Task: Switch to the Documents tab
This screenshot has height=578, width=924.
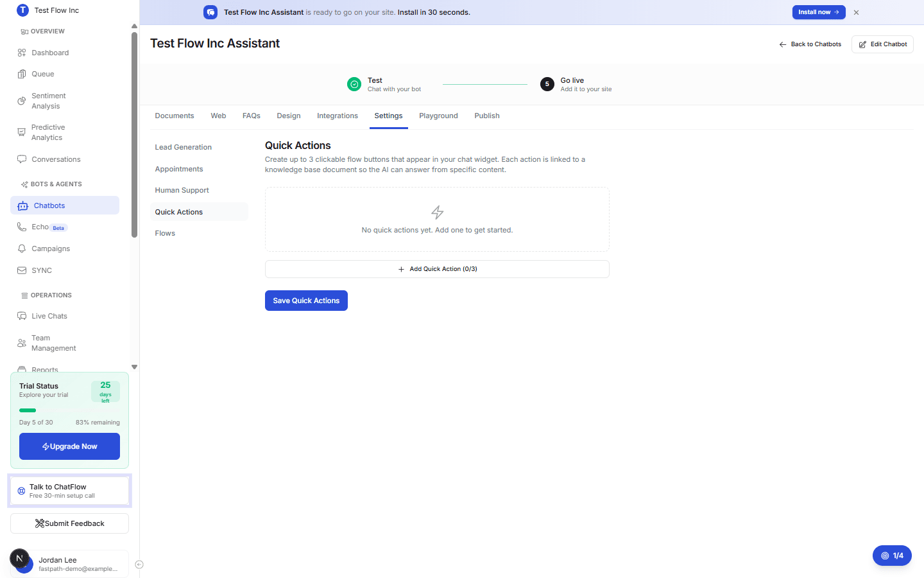Action: tap(175, 116)
